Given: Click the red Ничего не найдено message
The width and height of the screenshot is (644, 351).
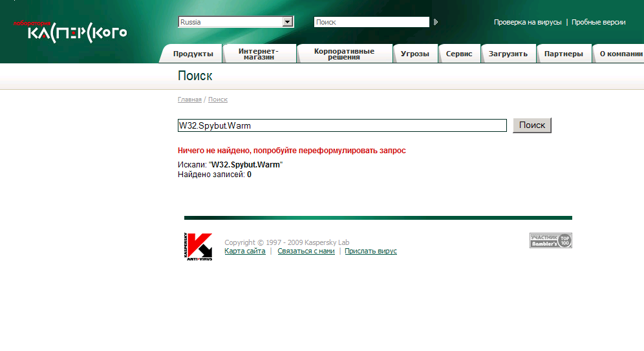Looking at the screenshot, I should point(292,151).
